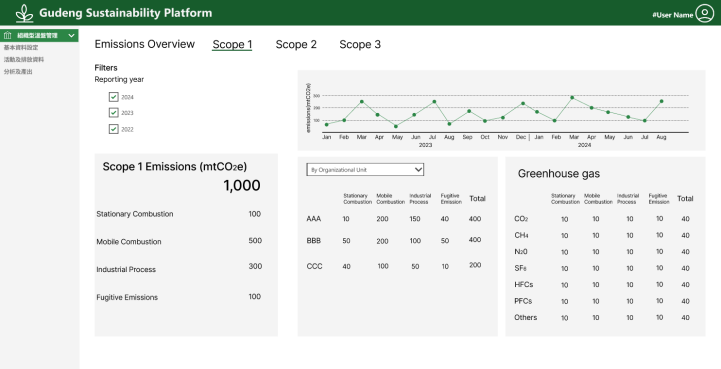The image size is (721, 369).
Task: Switch to the Emissions Overview tab
Action: pyautogui.click(x=145, y=44)
